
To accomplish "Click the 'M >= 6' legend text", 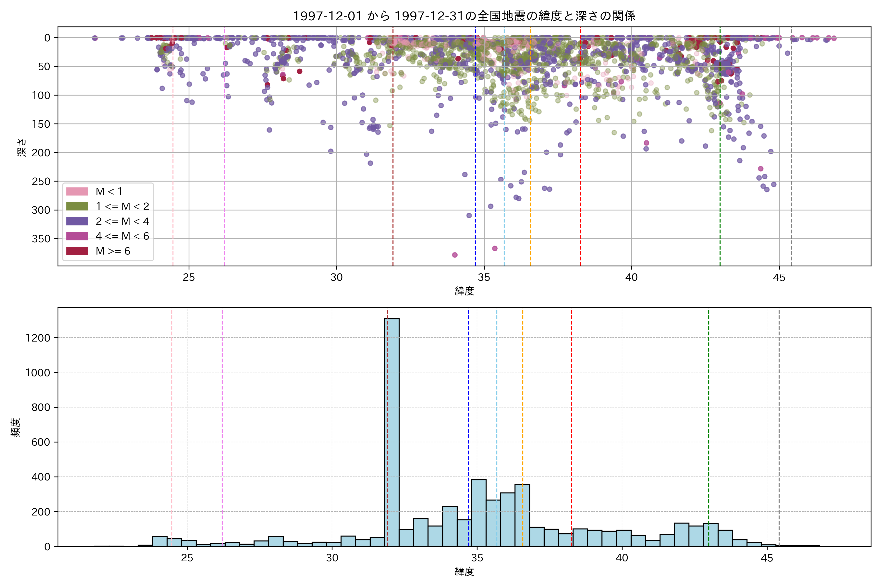I will [113, 251].
